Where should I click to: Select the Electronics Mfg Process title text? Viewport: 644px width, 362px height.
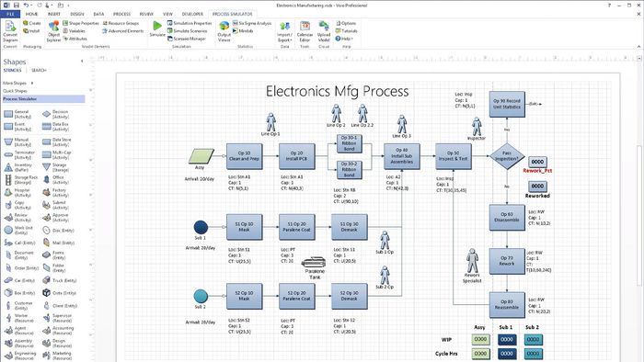pyautogui.click(x=338, y=91)
